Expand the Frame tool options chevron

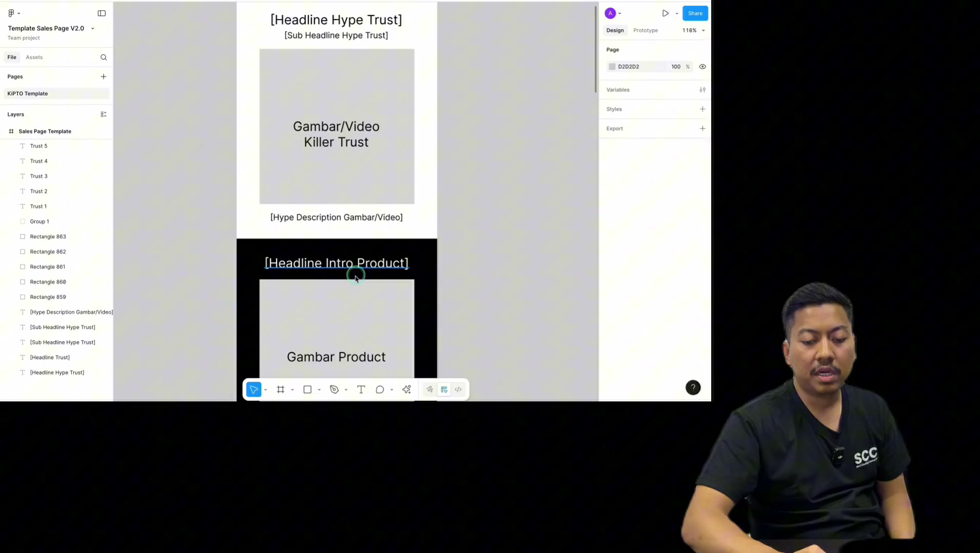292,390
